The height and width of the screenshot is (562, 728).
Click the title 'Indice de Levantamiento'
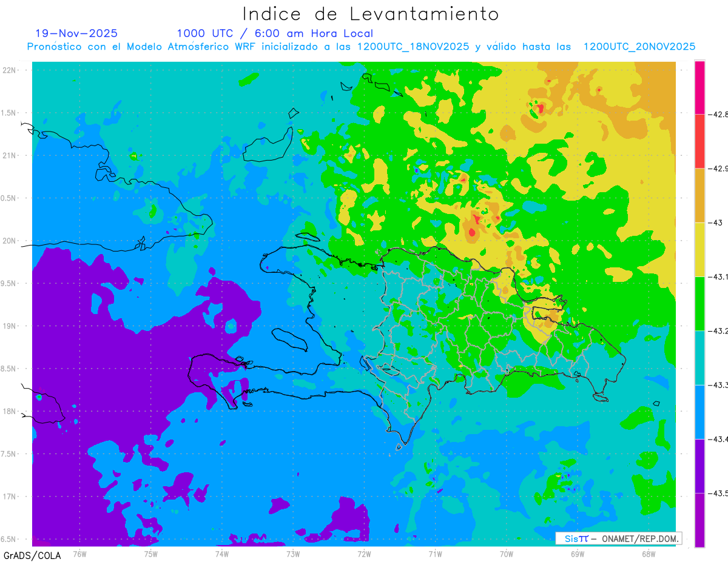click(x=371, y=14)
